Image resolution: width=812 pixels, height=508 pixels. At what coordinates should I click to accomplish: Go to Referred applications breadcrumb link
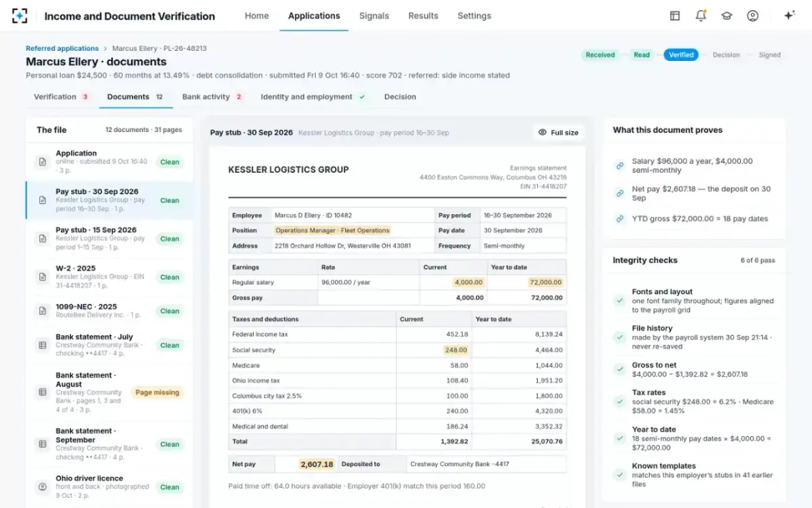coord(62,48)
